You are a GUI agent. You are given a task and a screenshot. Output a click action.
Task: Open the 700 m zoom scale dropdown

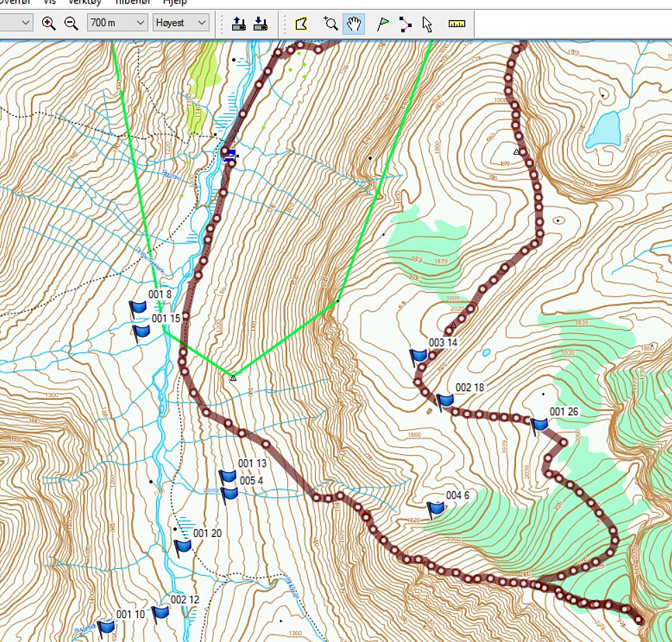coord(117,23)
